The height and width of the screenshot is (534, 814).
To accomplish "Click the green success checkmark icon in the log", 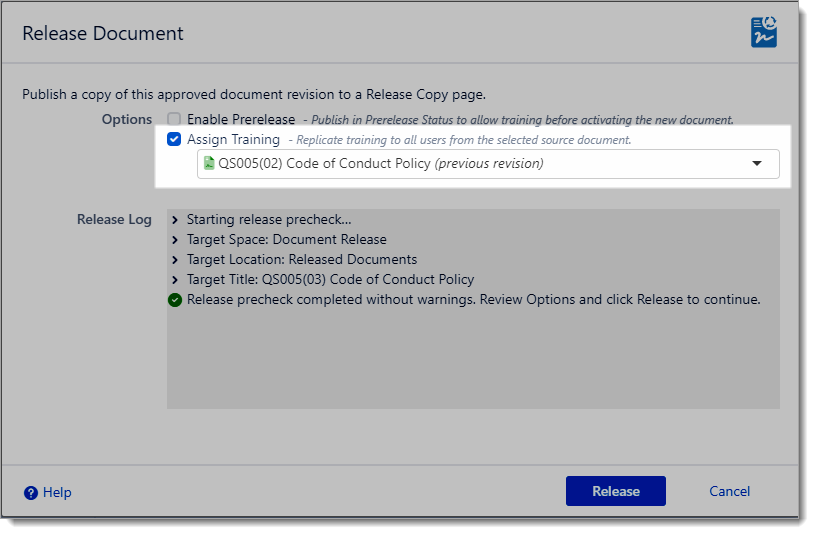I will pos(175,300).
